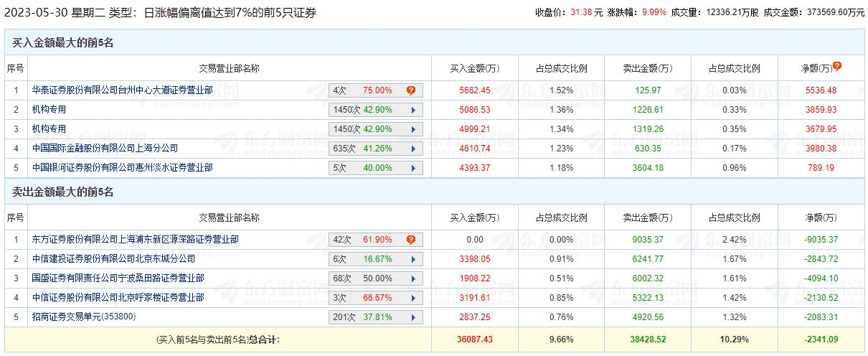Click 机构专用 in the 5086.53 row
Image resolution: width=868 pixels, height=356 pixels.
point(49,110)
